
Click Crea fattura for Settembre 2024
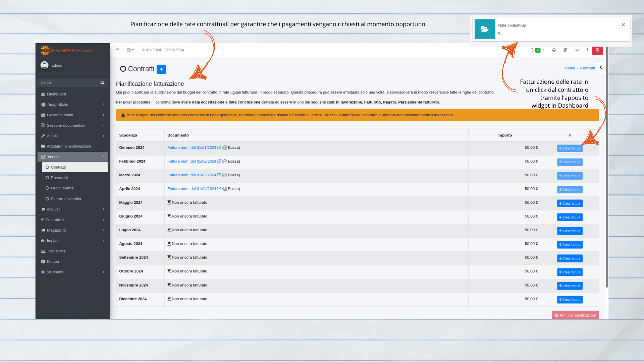[x=570, y=258]
